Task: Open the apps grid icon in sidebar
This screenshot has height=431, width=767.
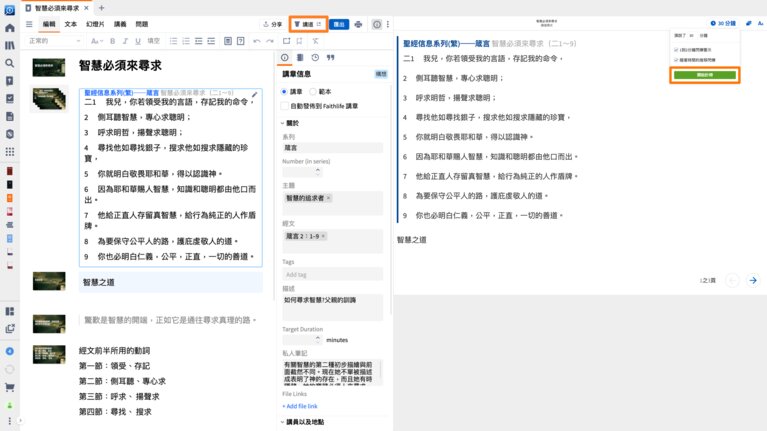Action: (x=9, y=152)
